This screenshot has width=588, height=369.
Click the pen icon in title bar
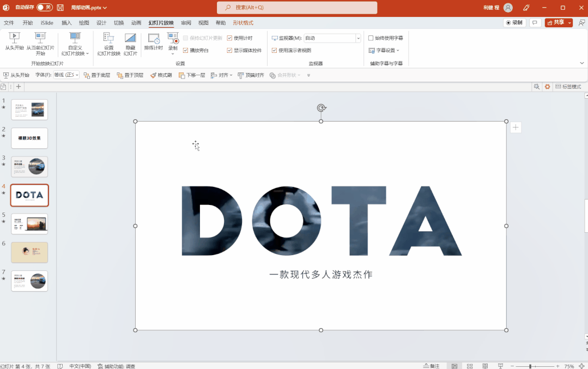[526, 8]
